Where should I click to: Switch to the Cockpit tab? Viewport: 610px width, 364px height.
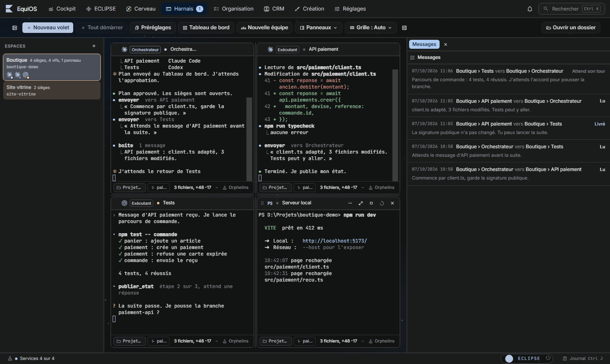point(62,9)
